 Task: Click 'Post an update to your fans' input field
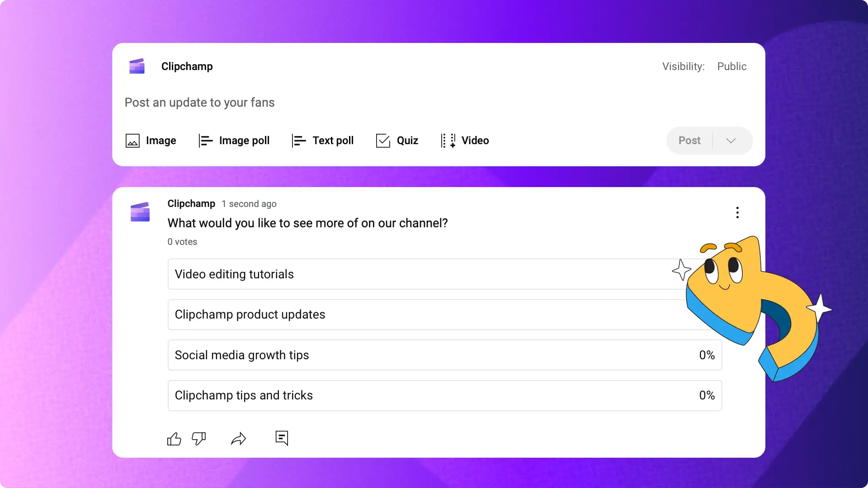(200, 102)
